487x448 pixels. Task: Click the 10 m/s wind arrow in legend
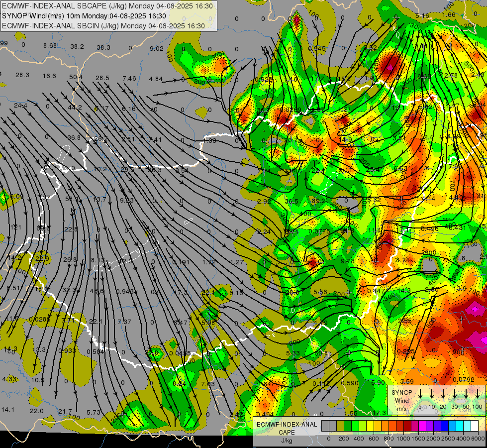432,393
